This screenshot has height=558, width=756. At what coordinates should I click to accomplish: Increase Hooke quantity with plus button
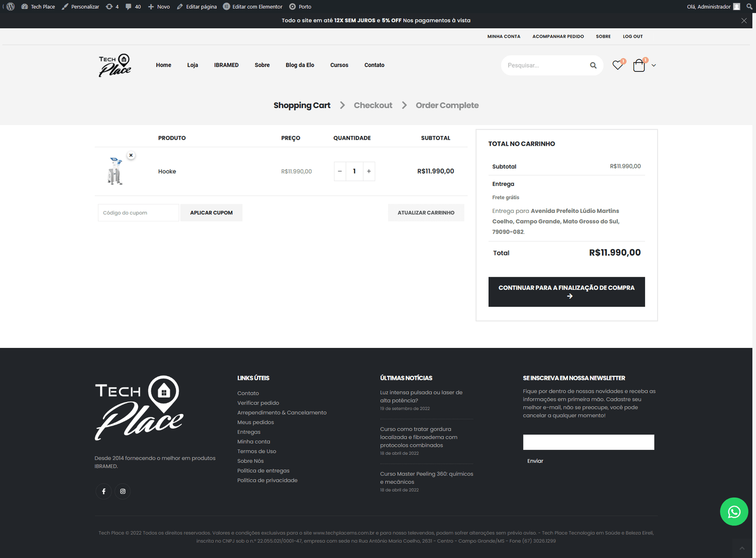pyautogui.click(x=369, y=171)
